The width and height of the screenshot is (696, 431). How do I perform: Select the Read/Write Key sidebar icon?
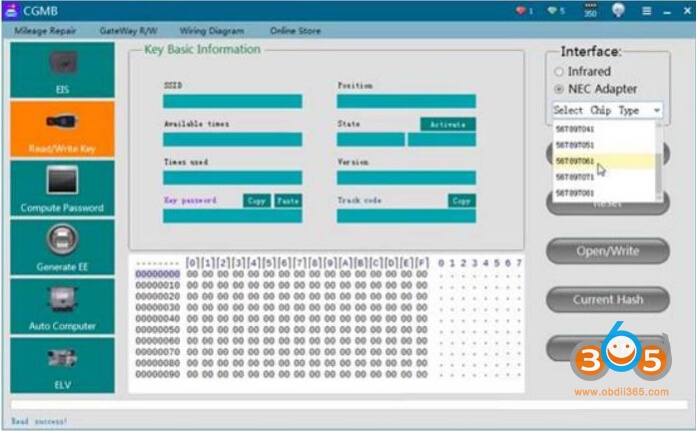click(x=62, y=128)
